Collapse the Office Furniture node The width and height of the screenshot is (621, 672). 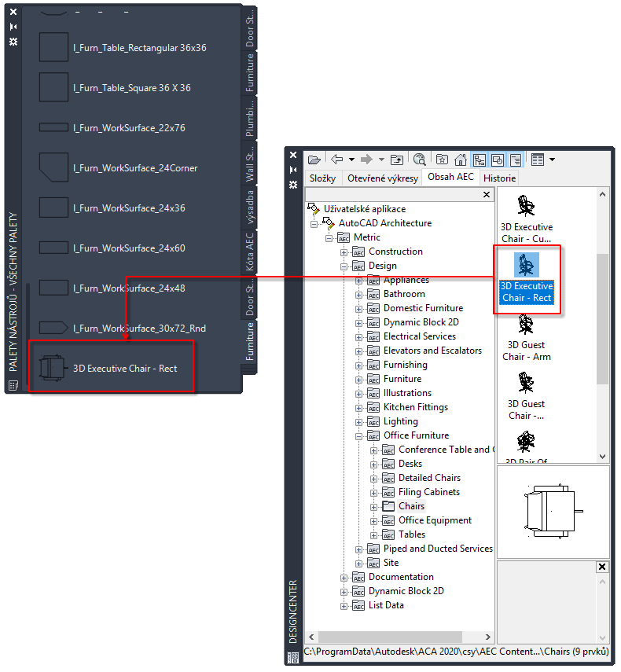[358, 436]
